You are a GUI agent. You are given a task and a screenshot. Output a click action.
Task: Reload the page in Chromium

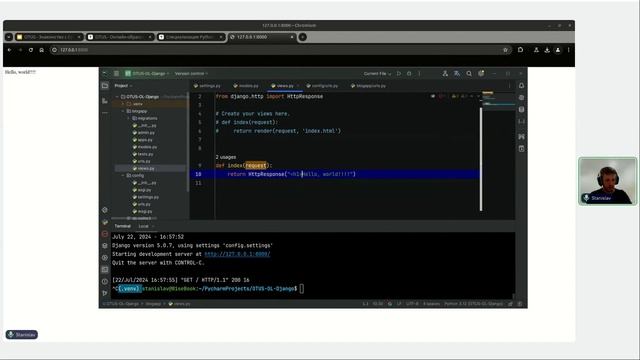click(x=31, y=50)
